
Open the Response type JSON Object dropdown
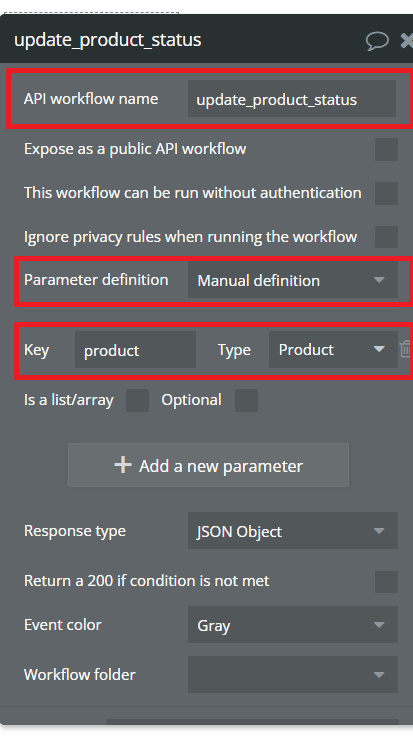click(x=292, y=531)
